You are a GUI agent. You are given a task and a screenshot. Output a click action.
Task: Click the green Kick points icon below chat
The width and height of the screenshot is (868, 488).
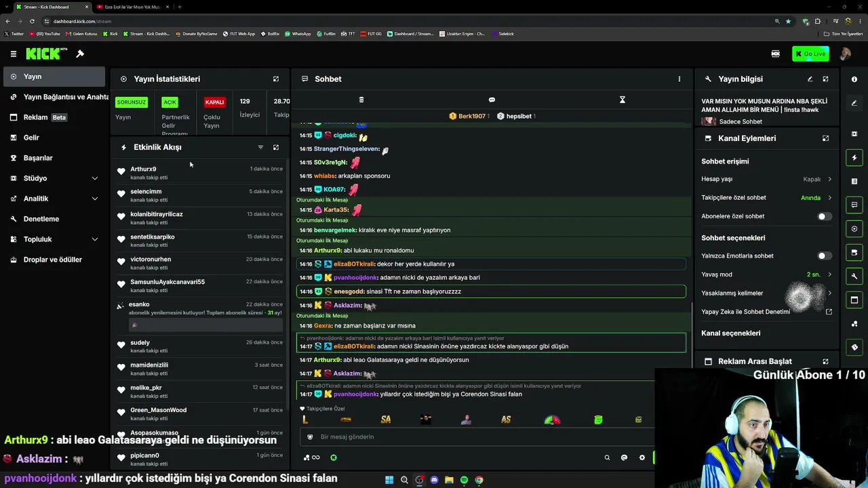(334, 457)
